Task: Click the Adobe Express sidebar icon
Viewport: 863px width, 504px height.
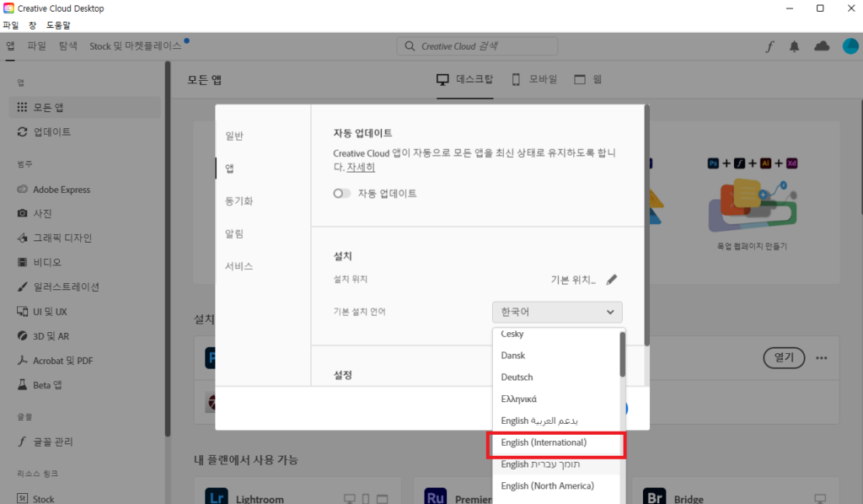Action: click(22, 190)
